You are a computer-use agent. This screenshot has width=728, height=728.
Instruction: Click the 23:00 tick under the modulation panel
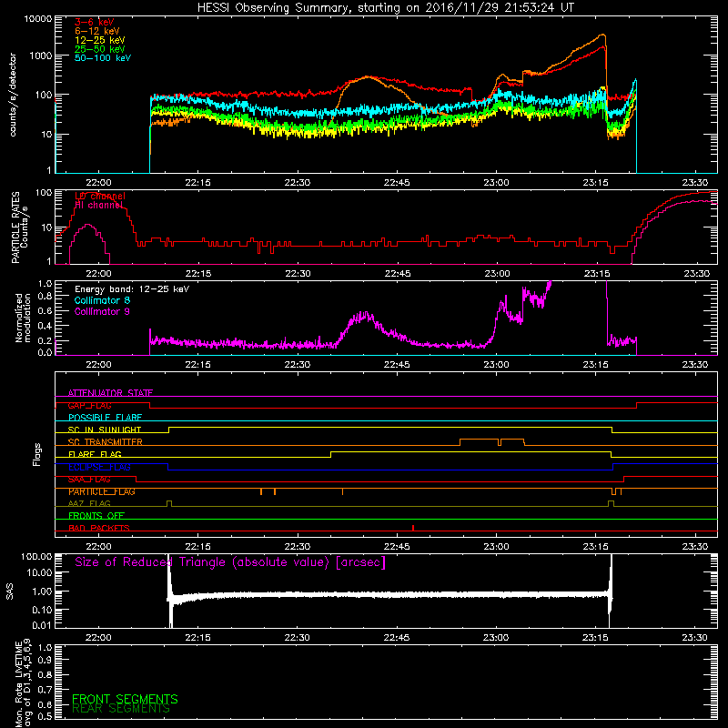pyautogui.click(x=496, y=365)
